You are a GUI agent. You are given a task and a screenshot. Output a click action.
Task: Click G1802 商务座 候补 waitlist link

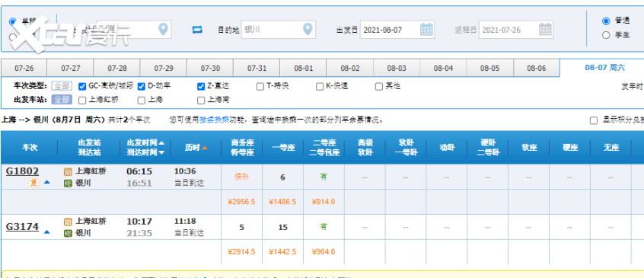coord(241,177)
